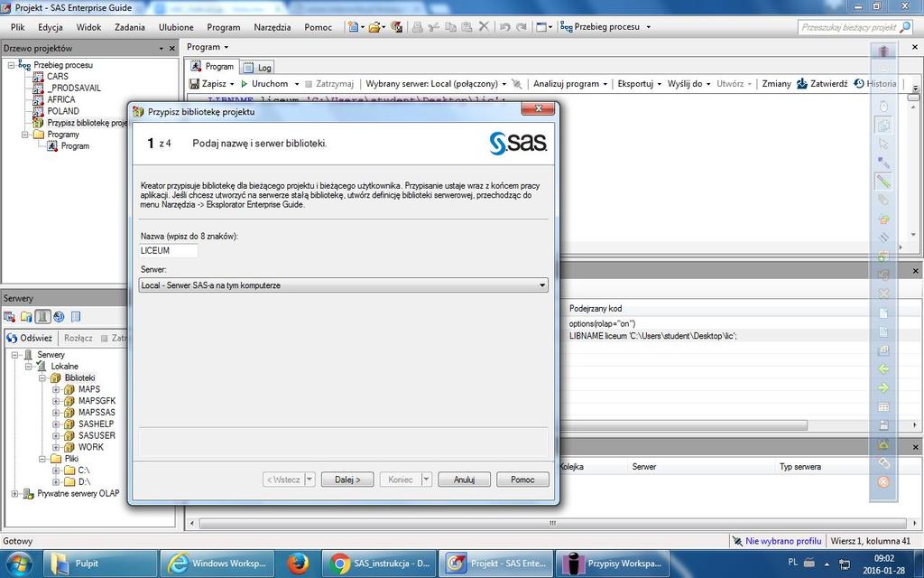924x578 pixels.
Task: Click the Uruchom green play icon
Action: coord(244,84)
